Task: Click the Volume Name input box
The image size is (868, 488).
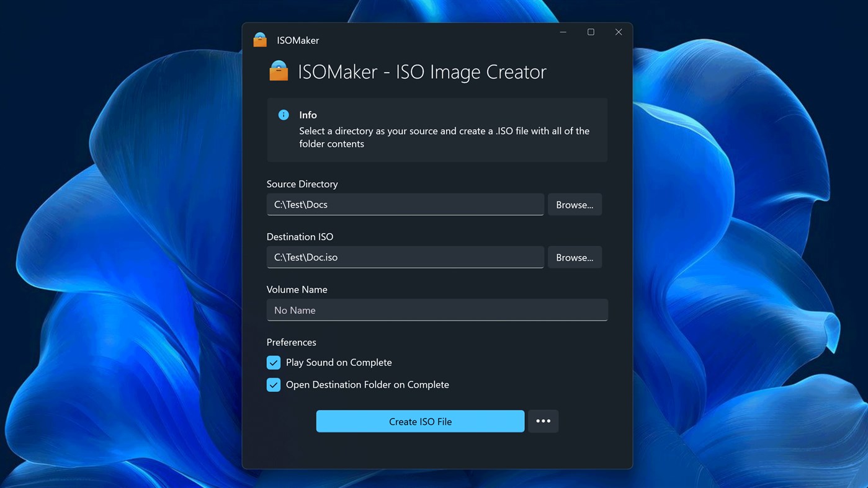Action: point(437,310)
